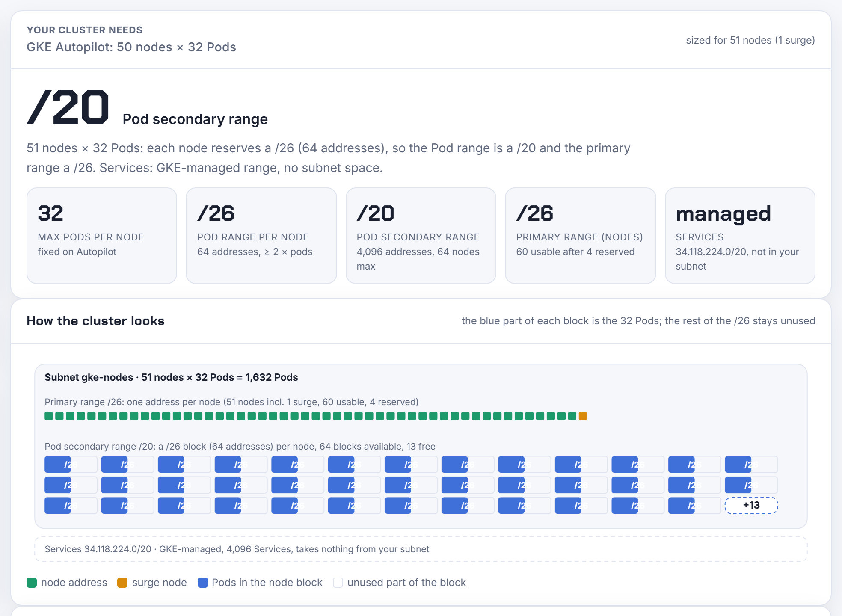Click the large /20 Pod range heading
Screen dimensions: 842x616
[x=68, y=107]
